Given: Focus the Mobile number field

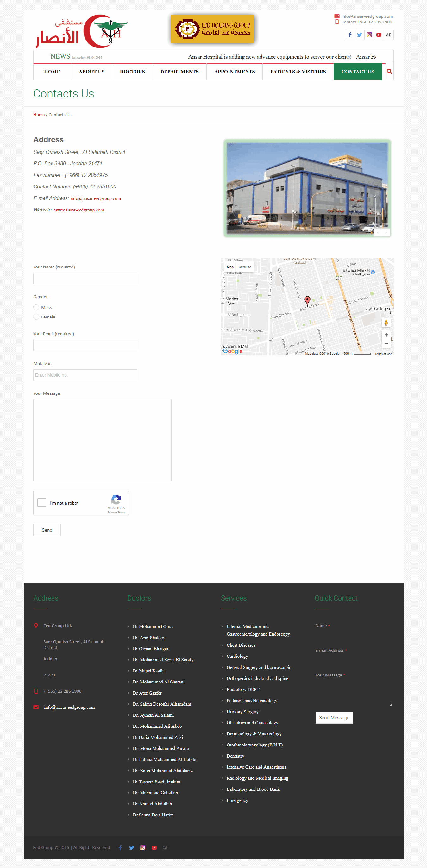Looking at the screenshot, I should pyautogui.click(x=85, y=375).
